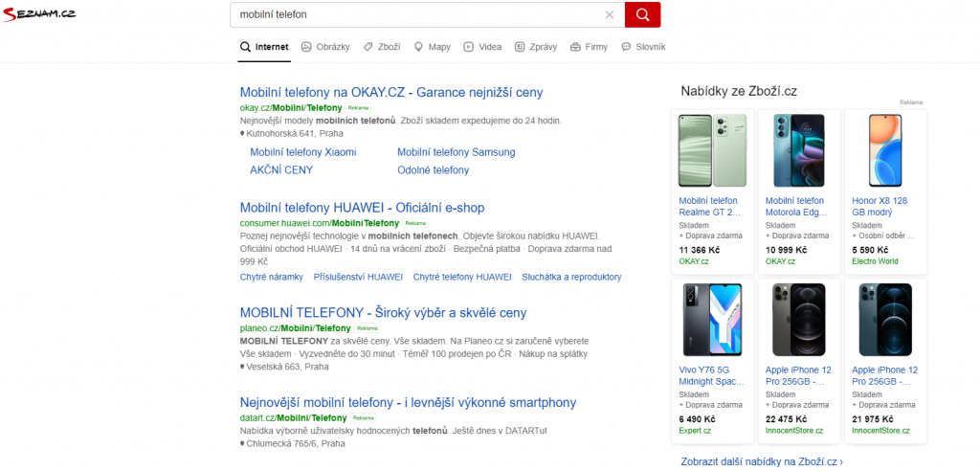
Task: Open the Sluchátka a reproduktory sublink
Action: (x=572, y=277)
